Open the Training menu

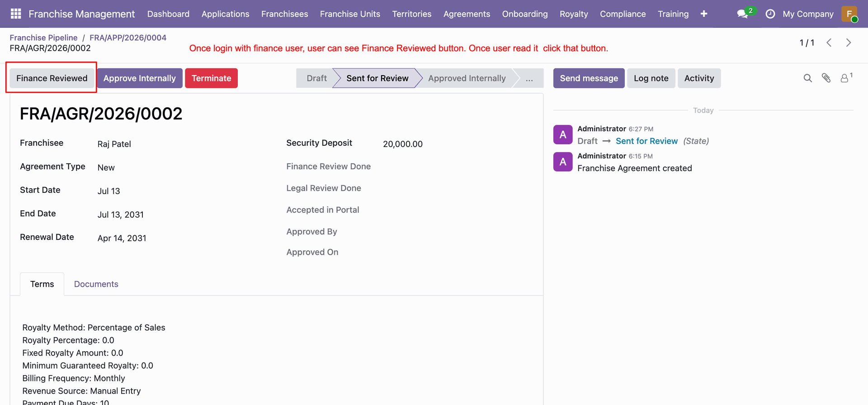tap(673, 14)
